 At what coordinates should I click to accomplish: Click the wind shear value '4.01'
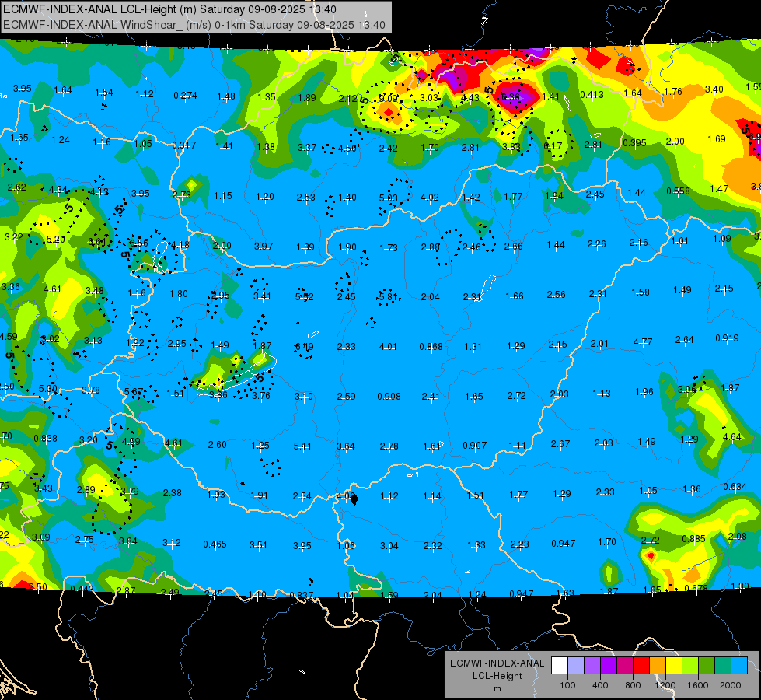click(388, 347)
